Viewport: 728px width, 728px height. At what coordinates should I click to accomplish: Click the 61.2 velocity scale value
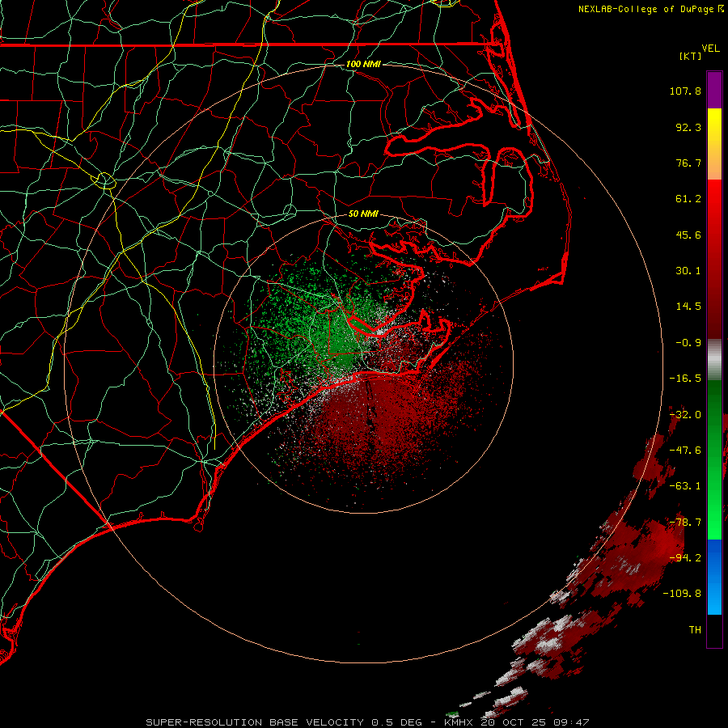[688, 199]
